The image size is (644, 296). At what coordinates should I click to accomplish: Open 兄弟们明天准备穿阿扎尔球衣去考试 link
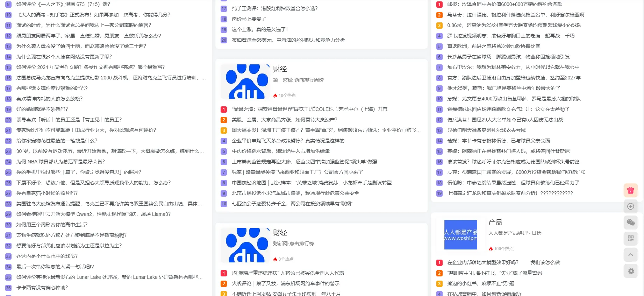(x=486, y=130)
